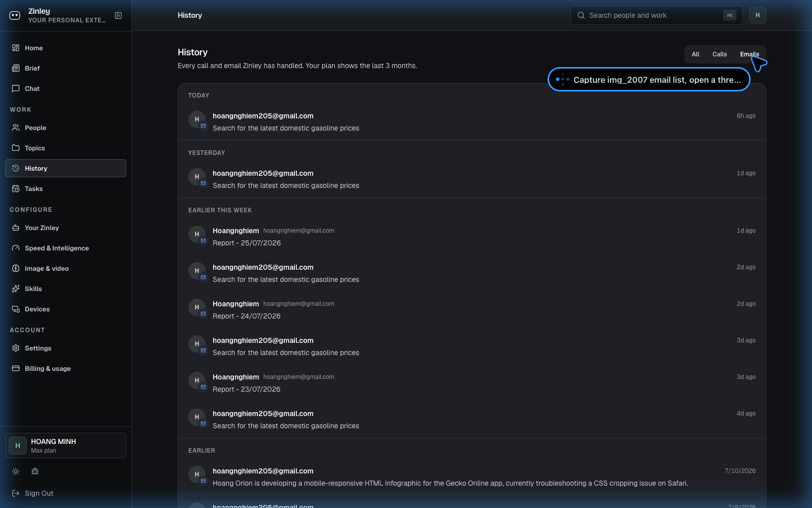Open the Report - 24/07/2026 entry
Screen dimensions: 812x508
[471, 310]
